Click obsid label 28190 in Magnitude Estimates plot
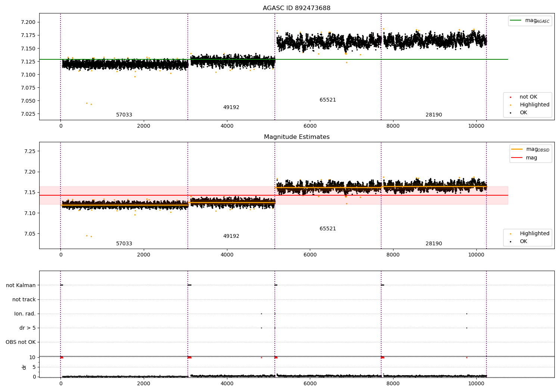The image size is (560, 392). (434, 244)
